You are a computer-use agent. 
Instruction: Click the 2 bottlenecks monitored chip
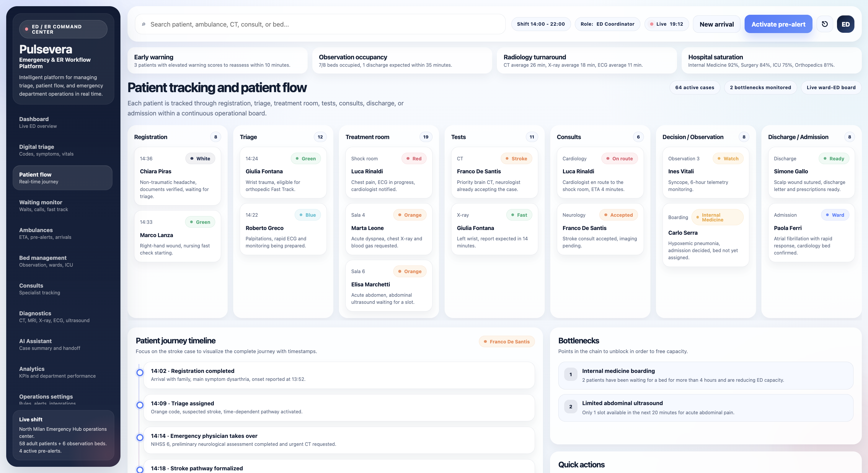(760, 88)
